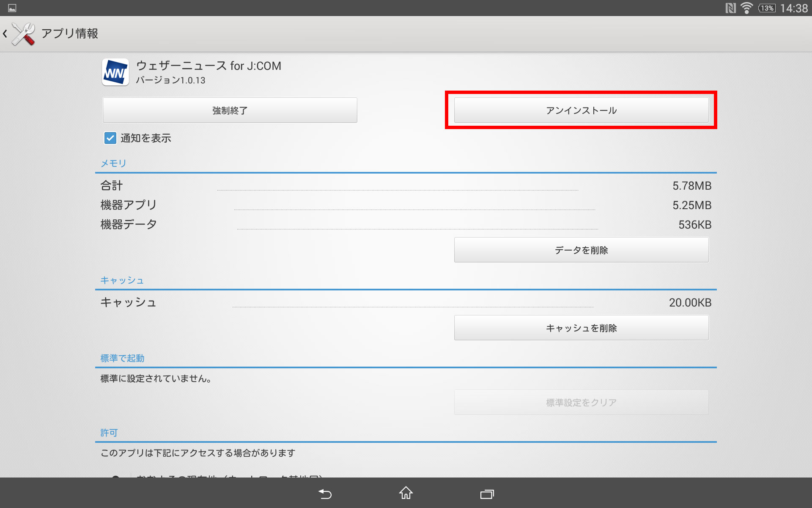
Task: Tap the picture notification icon in status bar
Action: (x=12, y=8)
